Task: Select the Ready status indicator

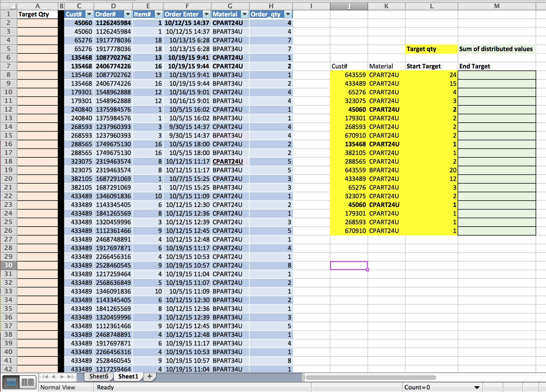Action: tap(105, 387)
